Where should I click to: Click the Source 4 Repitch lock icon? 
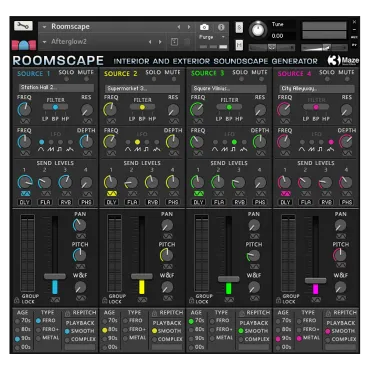pyautogui.click(x=329, y=313)
